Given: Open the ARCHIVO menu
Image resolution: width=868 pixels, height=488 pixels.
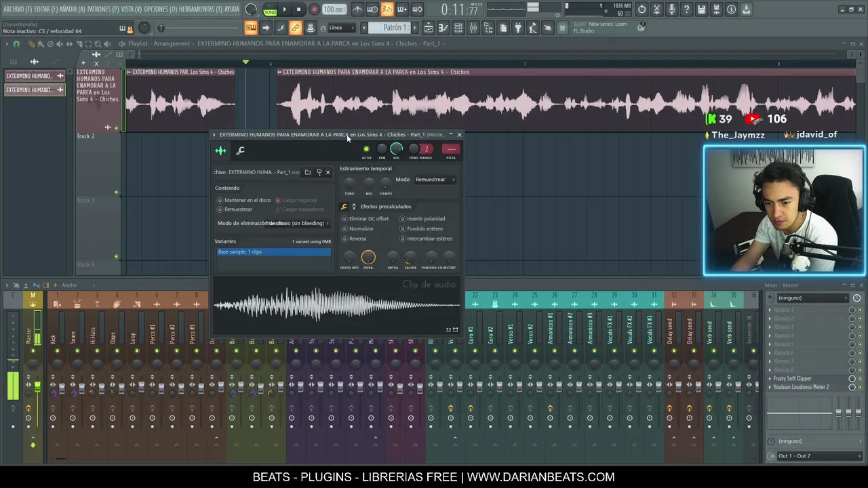Looking at the screenshot, I should pos(17,9).
